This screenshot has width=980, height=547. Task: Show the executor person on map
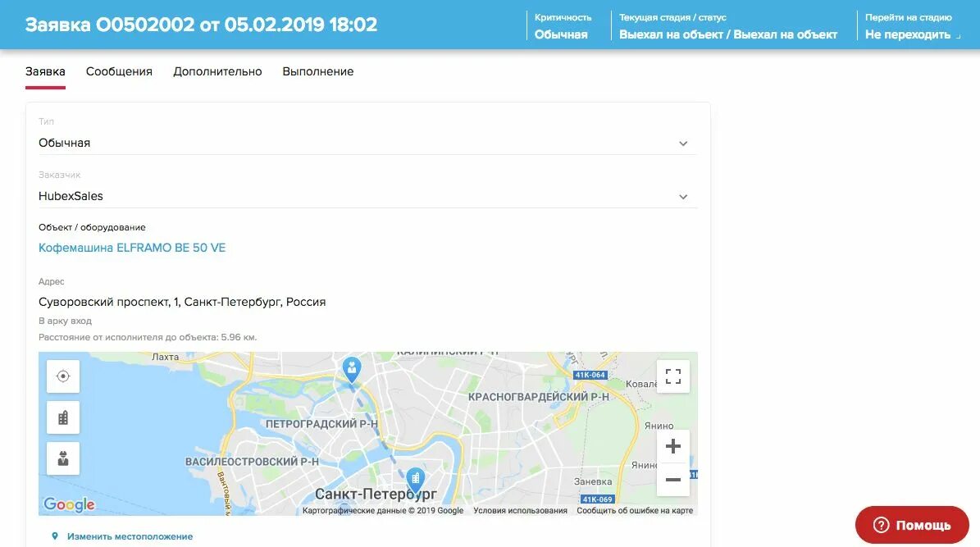(x=63, y=459)
